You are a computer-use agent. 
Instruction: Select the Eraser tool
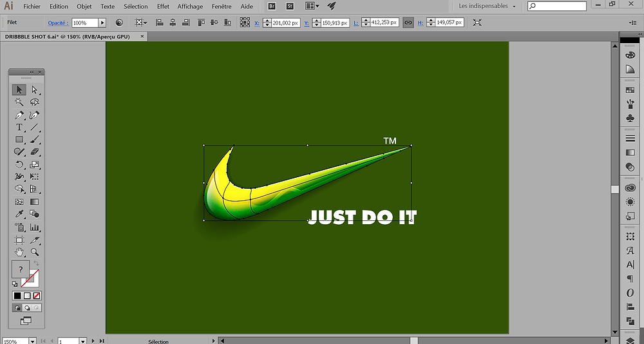coord(35,152)
